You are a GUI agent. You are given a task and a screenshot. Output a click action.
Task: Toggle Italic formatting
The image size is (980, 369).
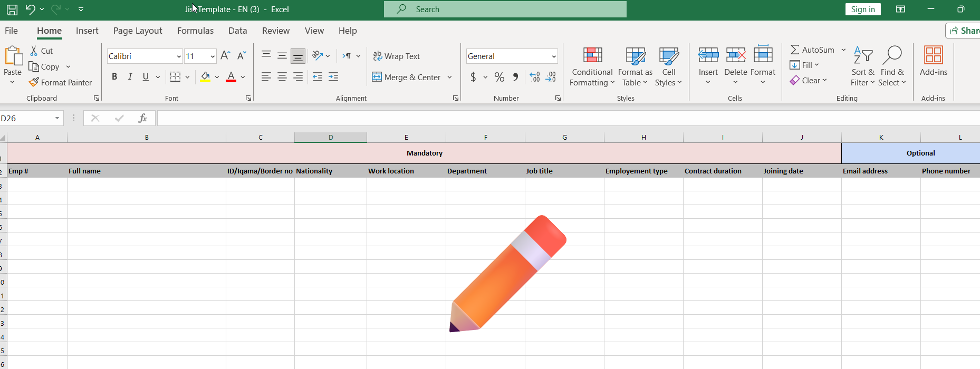130,77
